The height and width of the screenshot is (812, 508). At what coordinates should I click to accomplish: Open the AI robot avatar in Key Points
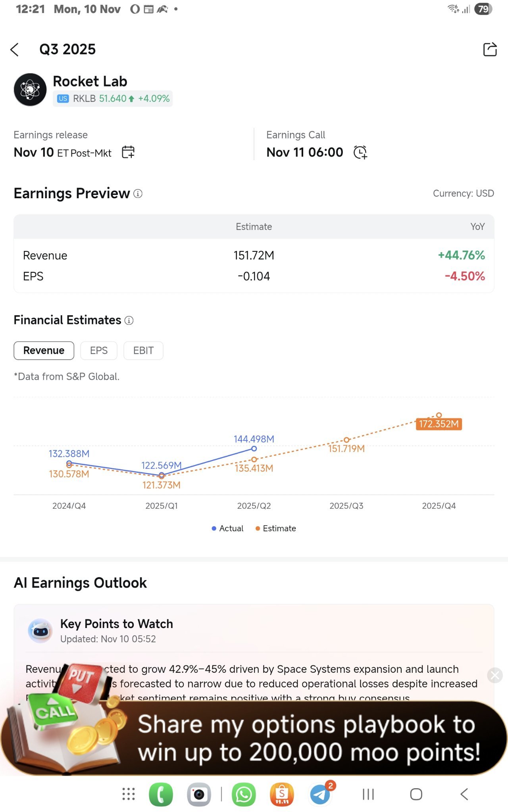coord(40,630)
